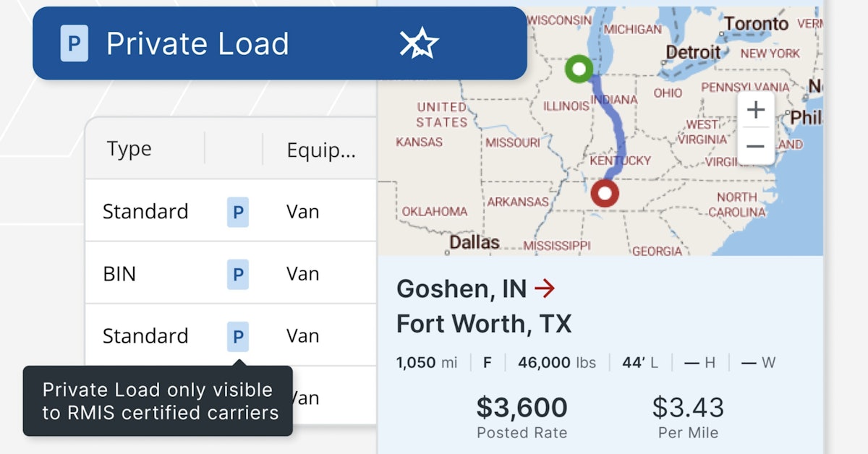The width and height of the screenshot is (868, 454).
Task: Select the red destination marker on the map
Action: [603, 193]
